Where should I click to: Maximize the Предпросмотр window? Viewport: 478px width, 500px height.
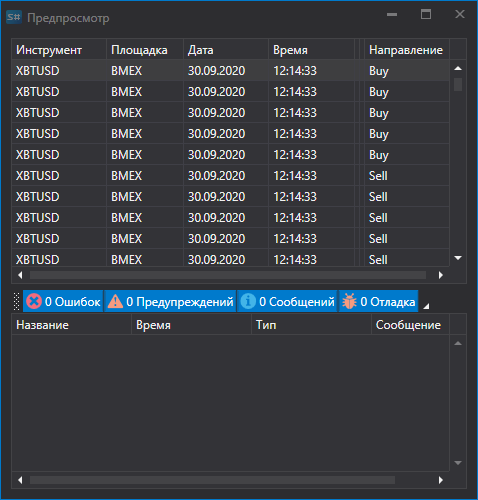point(426,14)
